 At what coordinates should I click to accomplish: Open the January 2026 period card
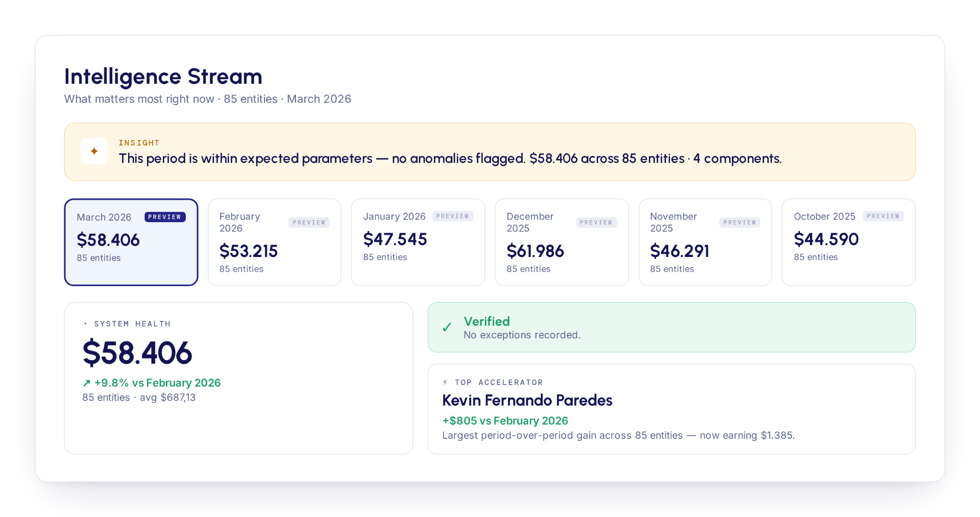pos(418,242)
